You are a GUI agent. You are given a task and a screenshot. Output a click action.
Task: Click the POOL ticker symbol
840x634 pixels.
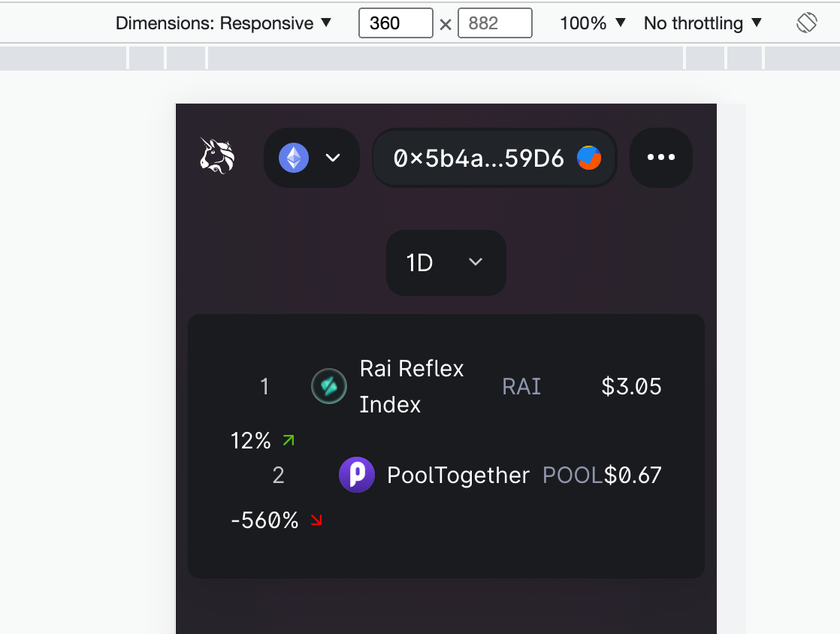572,475
